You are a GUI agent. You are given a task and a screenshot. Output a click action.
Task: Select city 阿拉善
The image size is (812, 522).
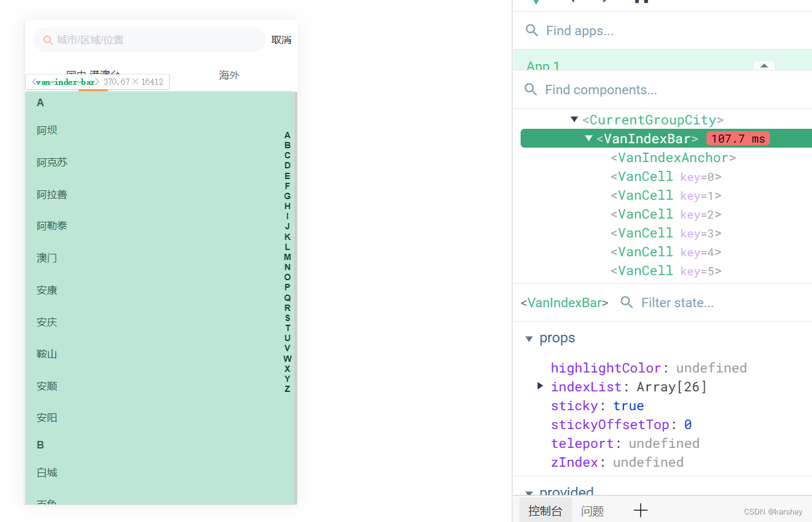pos(52,195)
